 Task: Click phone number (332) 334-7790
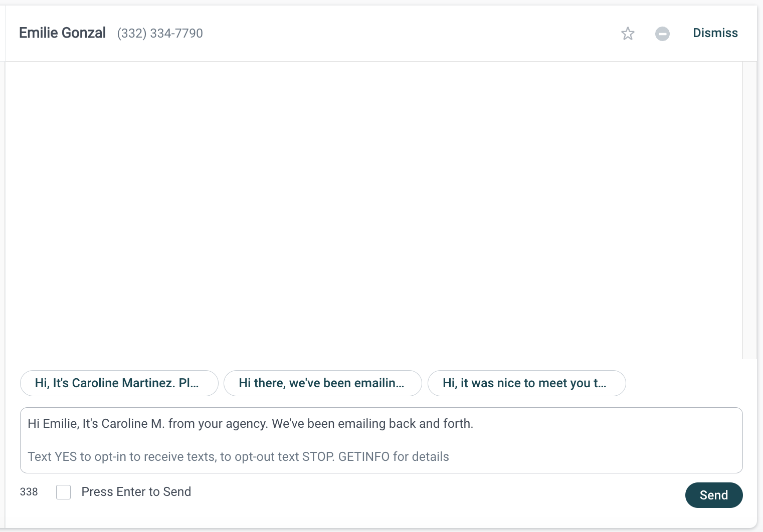click(160, 34)
